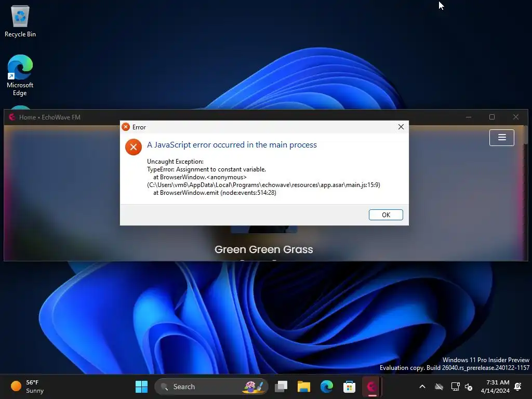This screenshot has height=399, width=532.
Task: Open the Windows Start menu
Action: 141,387
